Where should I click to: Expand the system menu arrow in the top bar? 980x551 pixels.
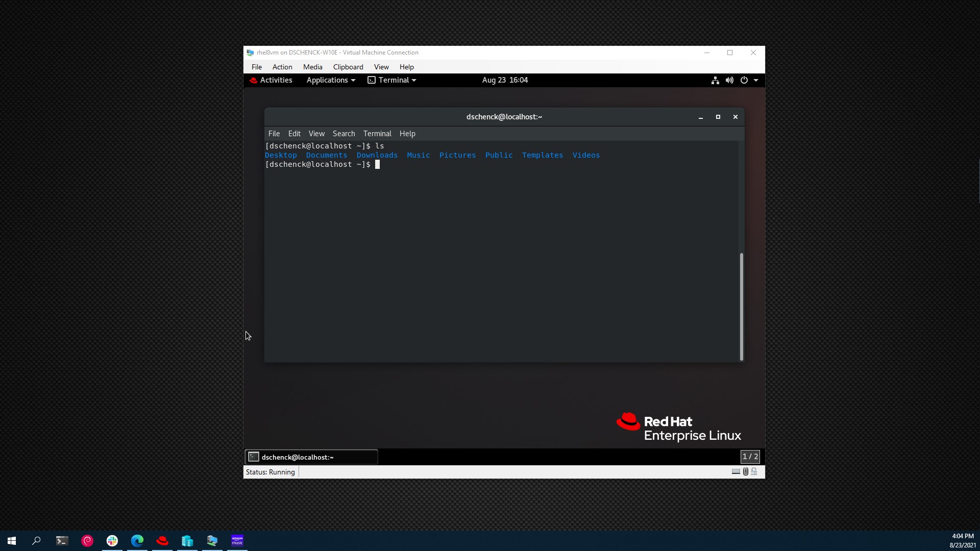[756, 80]
